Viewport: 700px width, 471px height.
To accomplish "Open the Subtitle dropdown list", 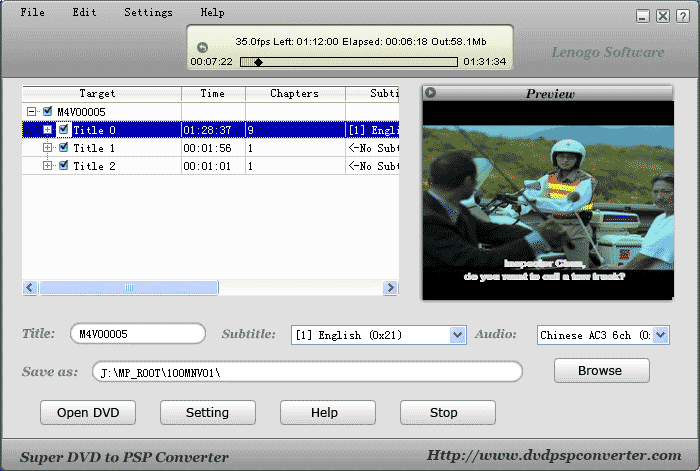I will point(458,336).
